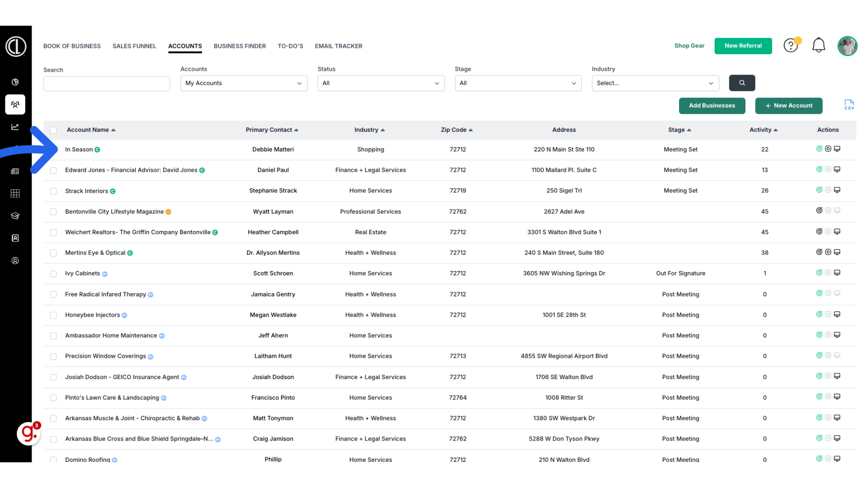Open the Strack Interiors account
The height and width of the screenshot is (488, 868).
(86, 191)
